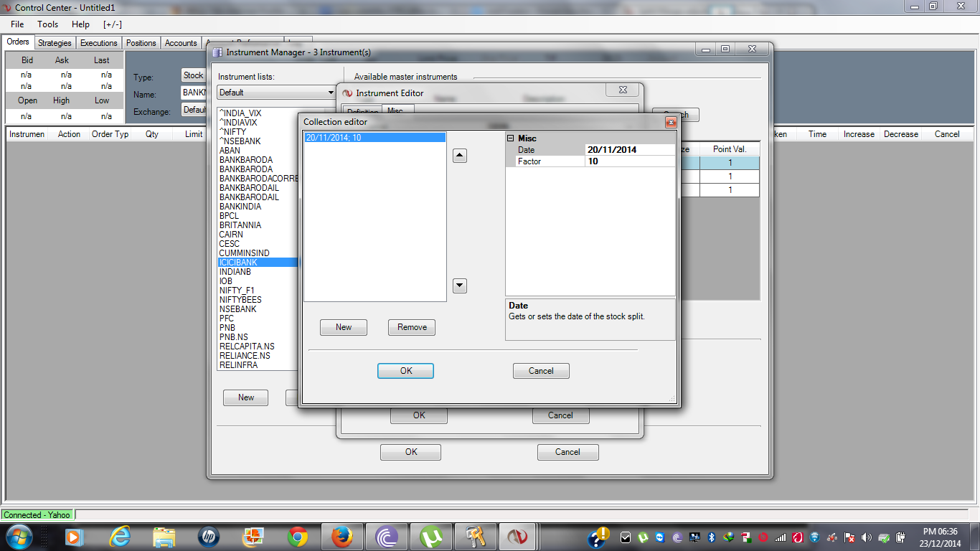
Task: Switch to the keys app taskbar button
Action: pyautogui.click(x=476, y=537)
